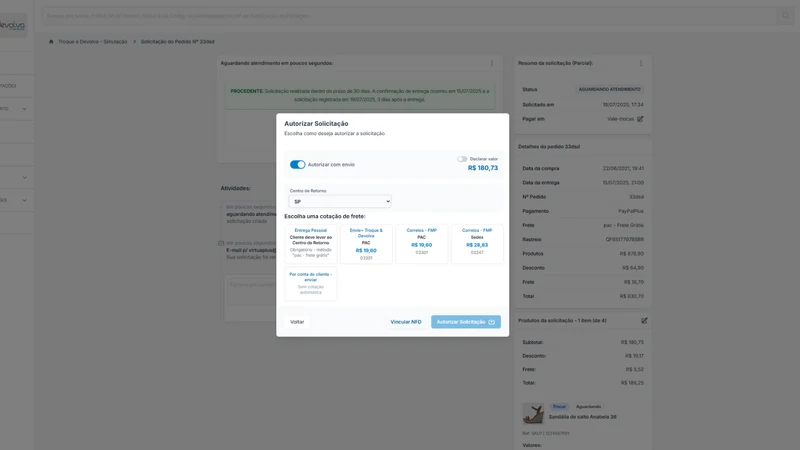Click the tracking code QF65177978SBR

pyautogui.click(x=624, y=239)
